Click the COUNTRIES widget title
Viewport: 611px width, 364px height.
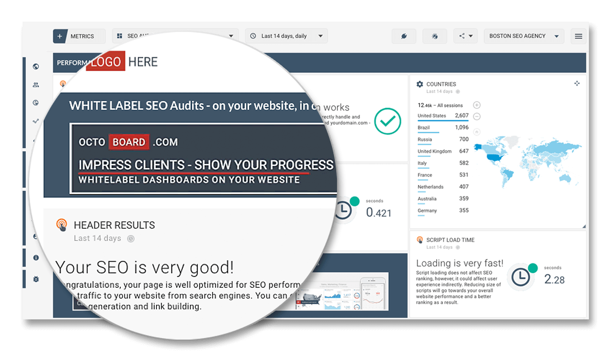[441, 85]
